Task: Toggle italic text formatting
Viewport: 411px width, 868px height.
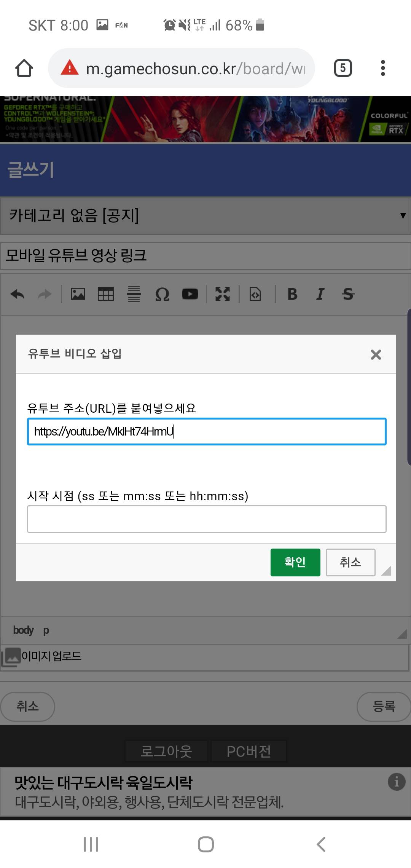Action: point(320,294)
